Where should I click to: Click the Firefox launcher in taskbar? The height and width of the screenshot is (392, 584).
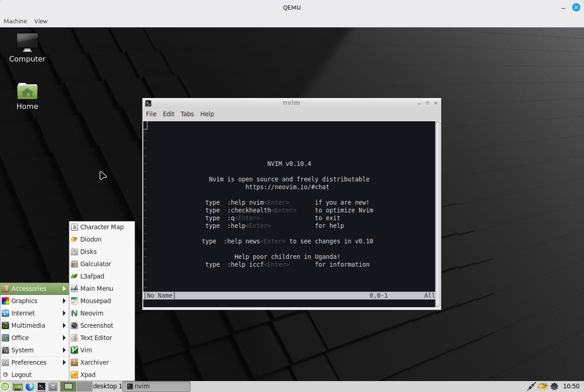click(30, 387)
